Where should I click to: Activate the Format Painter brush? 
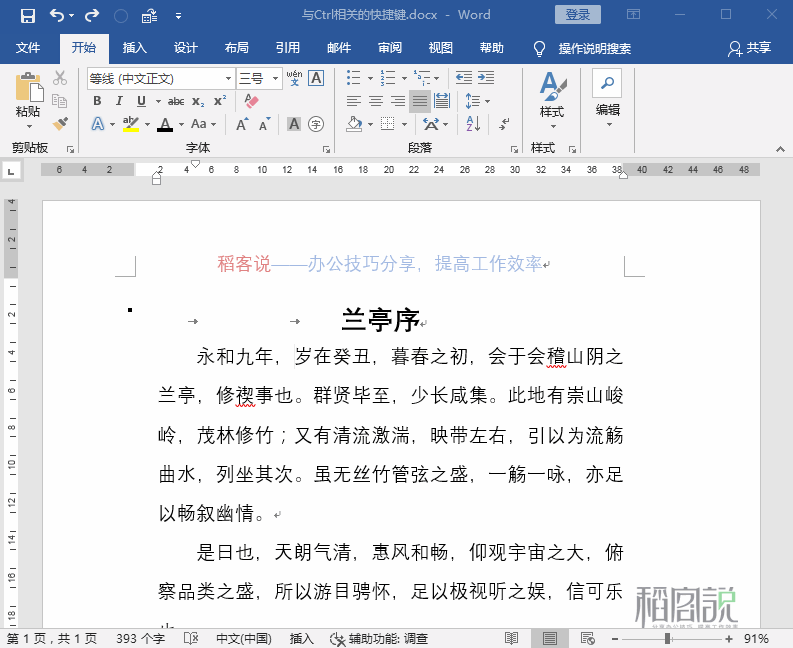(60, 123)
